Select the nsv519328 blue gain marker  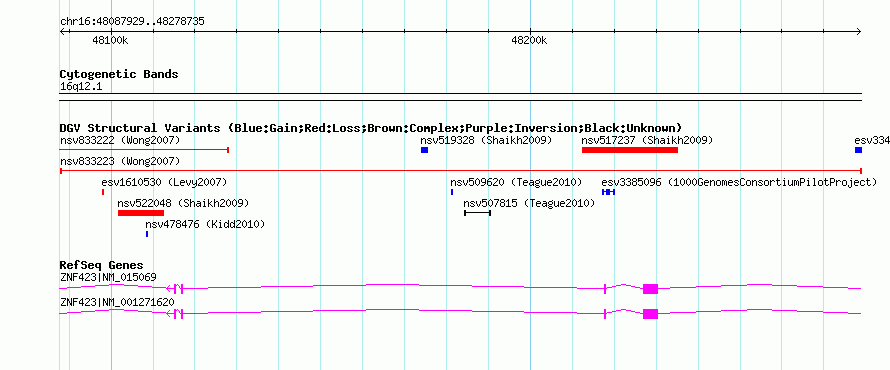424,150
